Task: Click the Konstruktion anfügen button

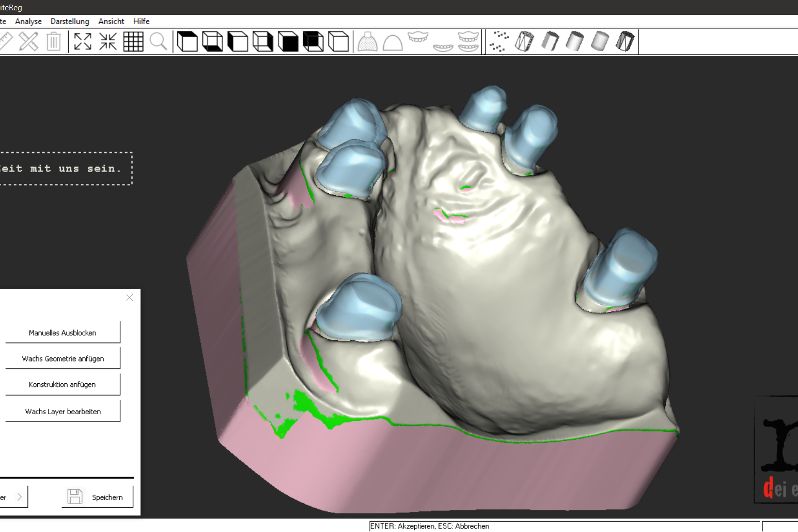Action: pyautogui.click(x=62, y=384)
